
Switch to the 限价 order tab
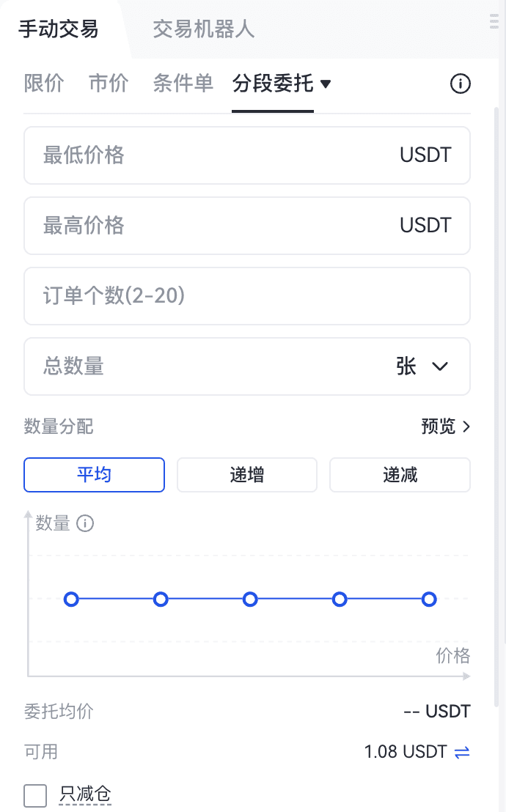click(x=44, y=84)
